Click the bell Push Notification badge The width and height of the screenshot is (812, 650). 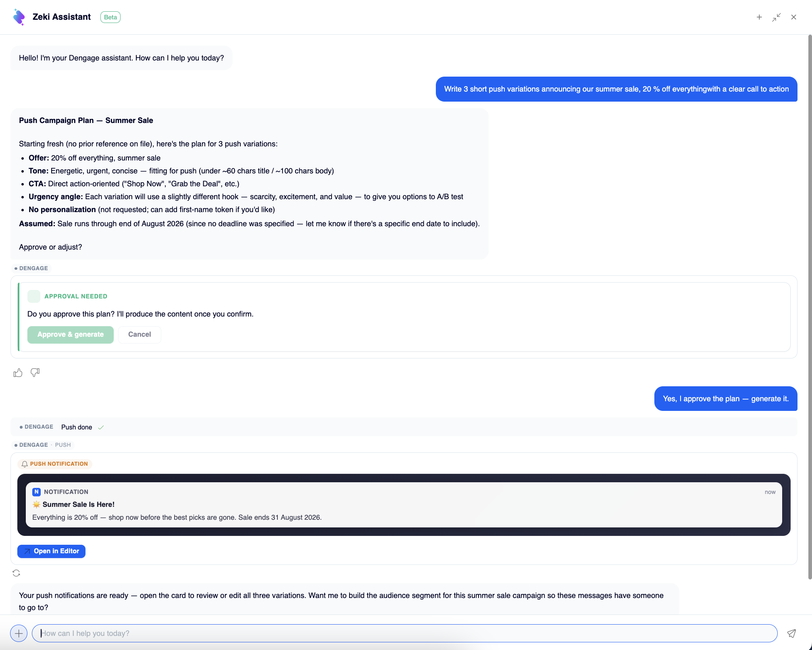(55, 464)
